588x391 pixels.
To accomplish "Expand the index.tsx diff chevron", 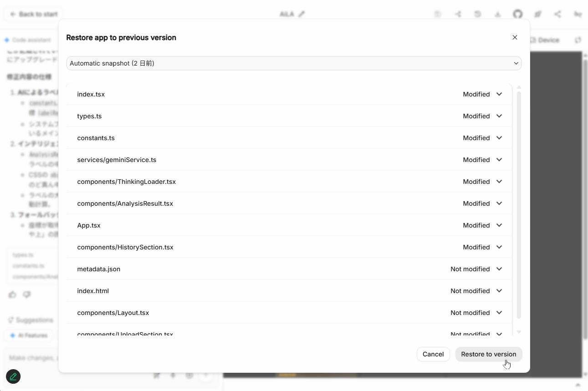I will click(499, 94).
